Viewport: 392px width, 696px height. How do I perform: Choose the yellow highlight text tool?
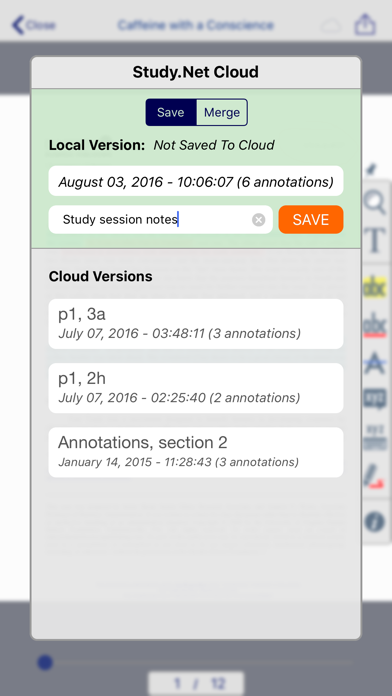tap(375, 287)
